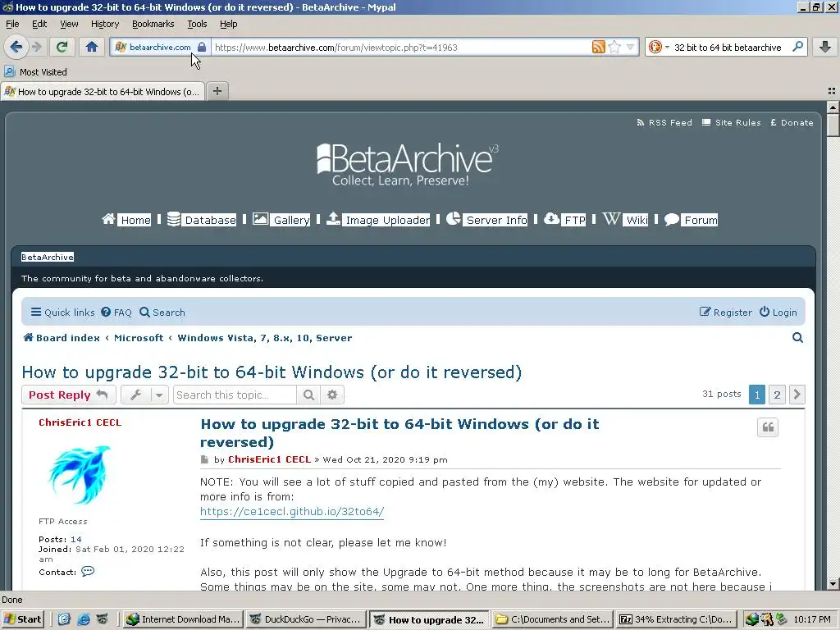Open ChrisEric1 CECL profile avatar
The image size is (840, 630).
pyautogui.click(x=80, y=475)
